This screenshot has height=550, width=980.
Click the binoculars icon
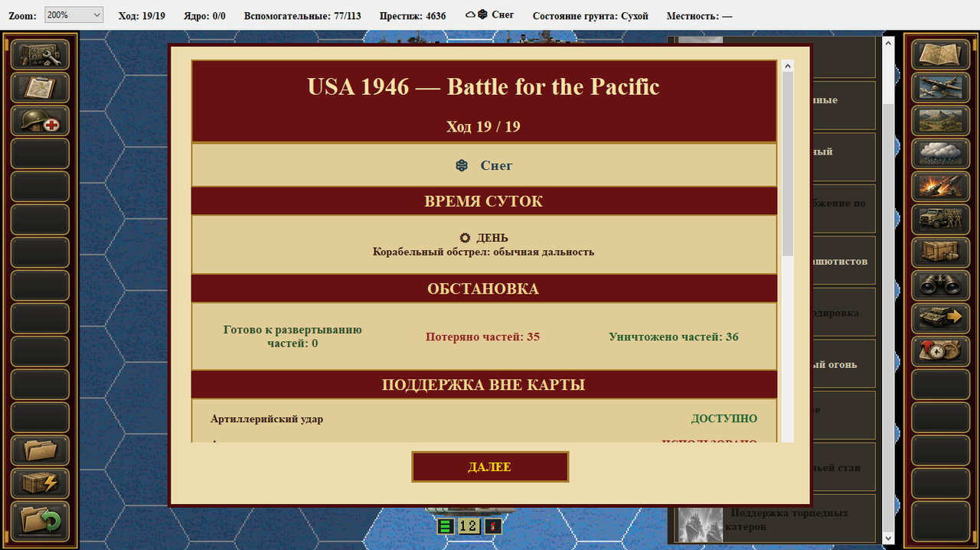point(940,285)
